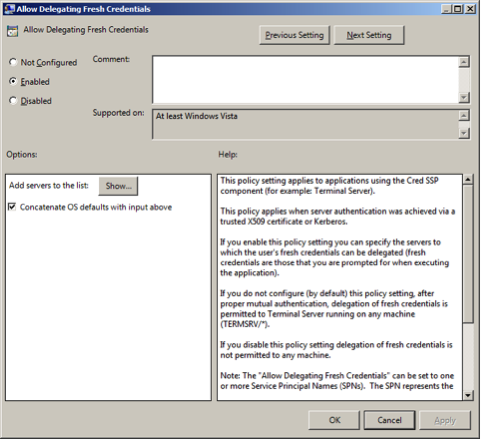Click Help panel scroll down arrow

468,395
